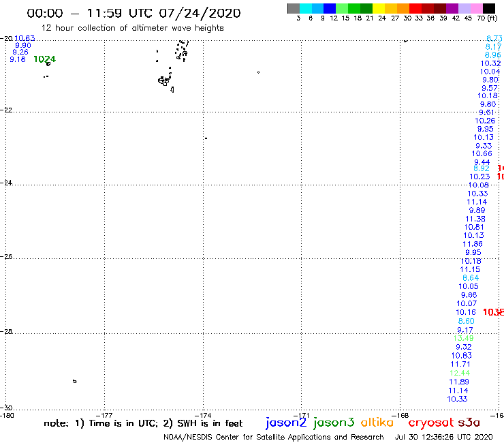Select the light blue value 8.60
The height and width of the screenshot is (443, 504).
click(x=466, y=321)
